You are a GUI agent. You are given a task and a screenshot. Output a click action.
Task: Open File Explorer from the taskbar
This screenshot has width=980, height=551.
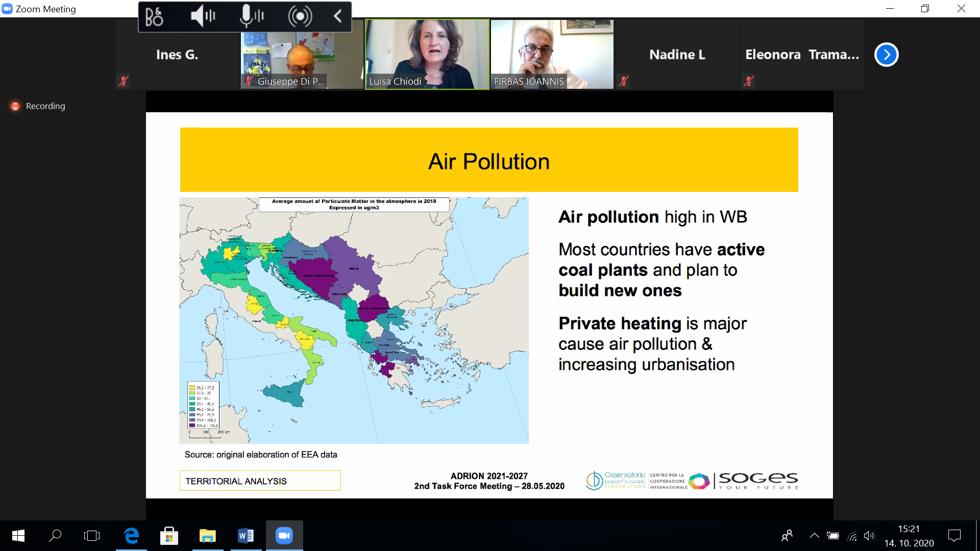(x=207, y=536)
